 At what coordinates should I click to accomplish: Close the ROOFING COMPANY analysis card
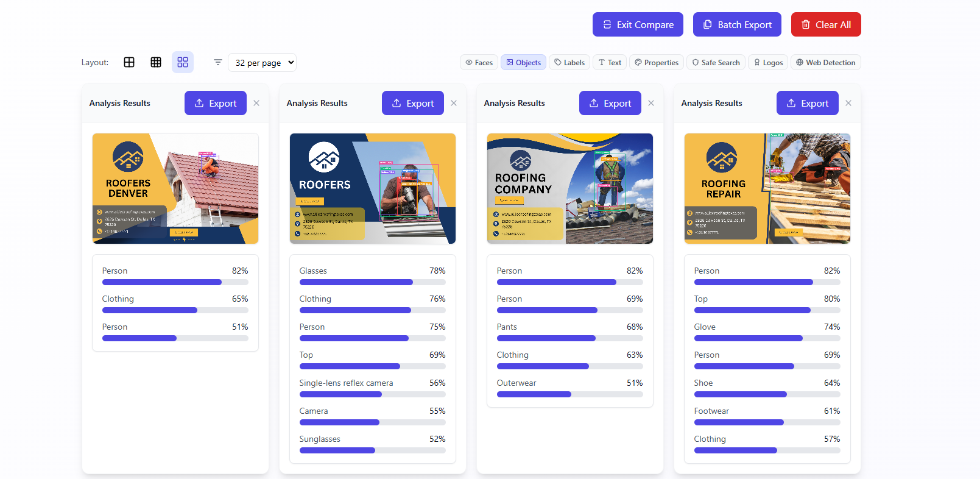[x=651, y=103]
